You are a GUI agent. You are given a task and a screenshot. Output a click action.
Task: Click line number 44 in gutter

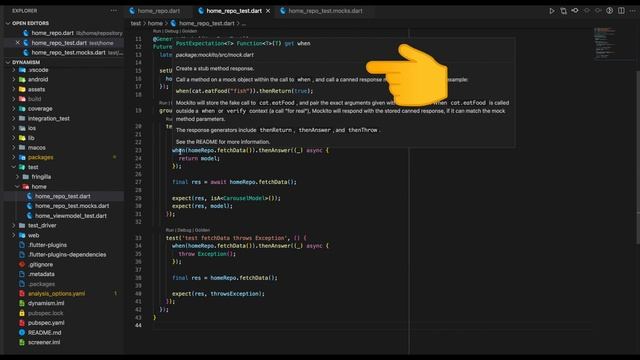(138, 325)
